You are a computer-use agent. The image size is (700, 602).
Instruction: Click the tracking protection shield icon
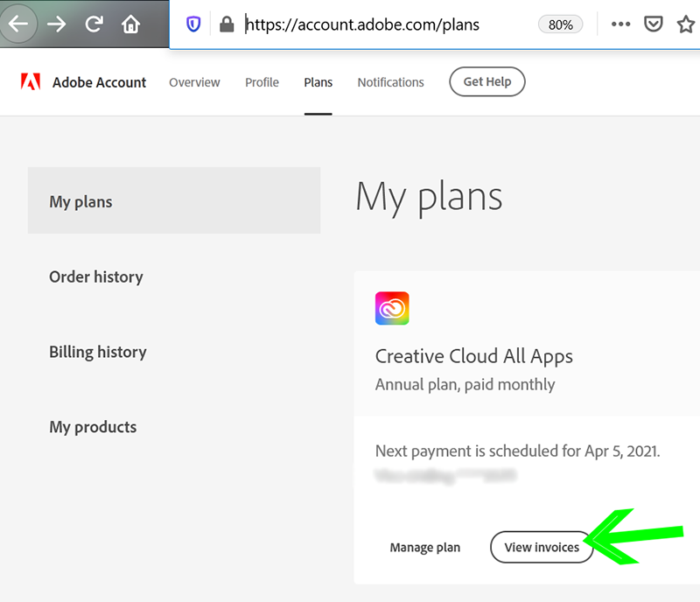tap(192, 24)
